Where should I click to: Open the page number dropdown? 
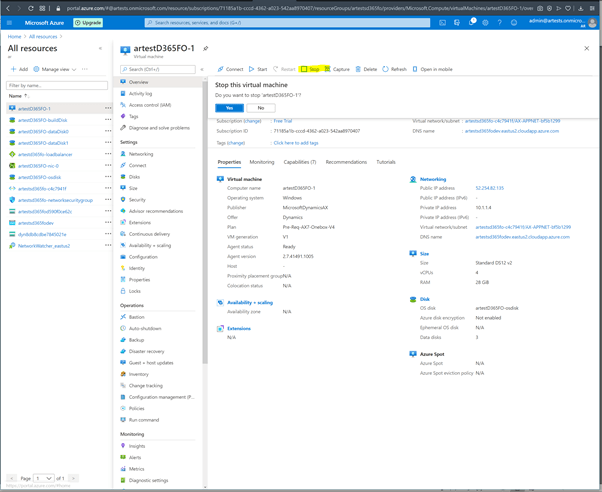[x=43, y=478]
